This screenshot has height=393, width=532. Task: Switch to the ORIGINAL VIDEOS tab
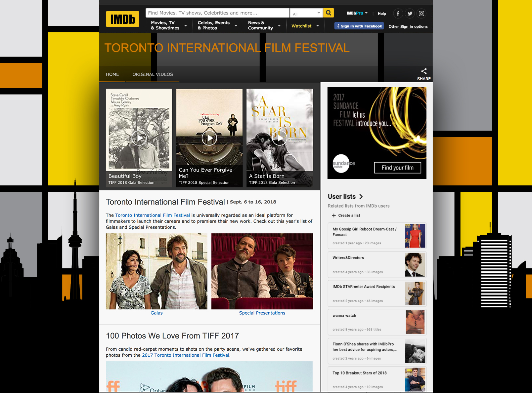coord(153,74)
